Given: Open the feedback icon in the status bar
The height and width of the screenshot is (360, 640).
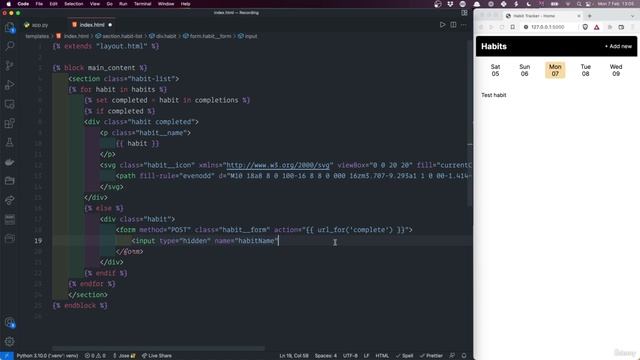Looking at the screenshot, I should tap(452, 356).
